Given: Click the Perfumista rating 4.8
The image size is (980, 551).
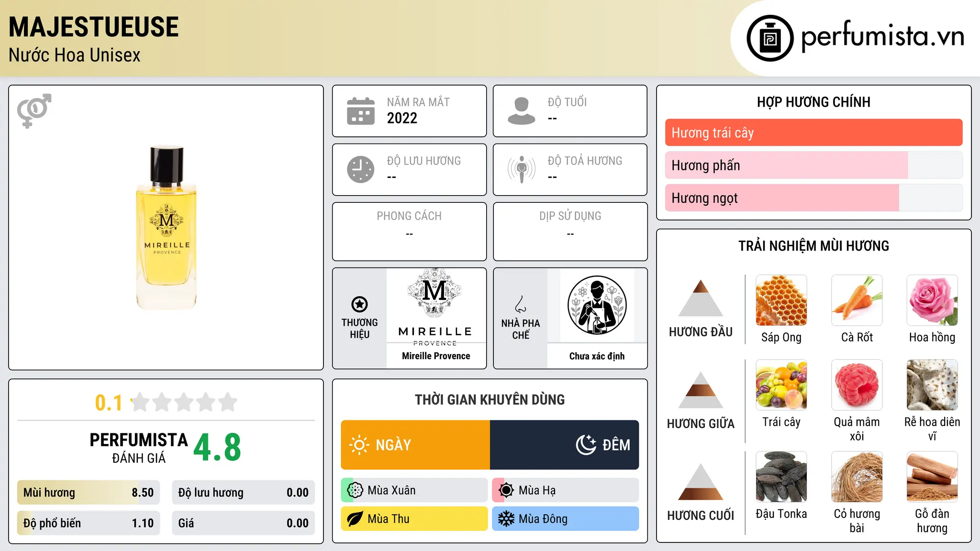Looking at the screenshot, I should [x=217, y=448].
